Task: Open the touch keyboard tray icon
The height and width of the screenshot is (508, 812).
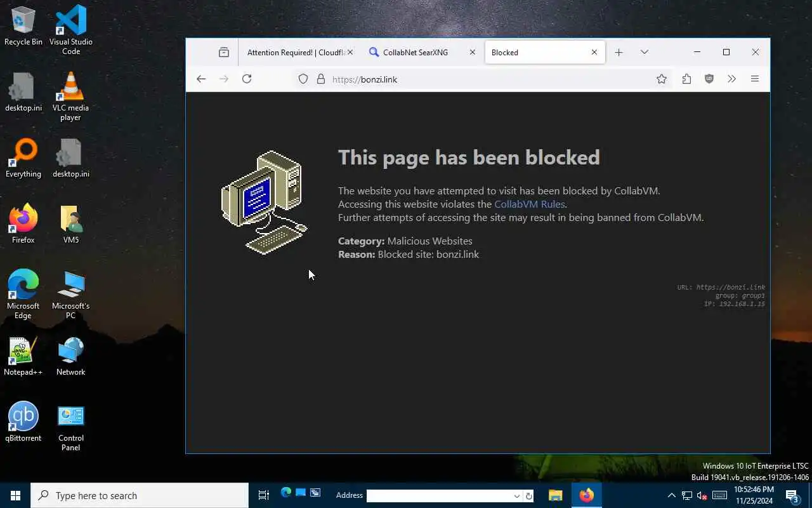Action: coord(719,495)
